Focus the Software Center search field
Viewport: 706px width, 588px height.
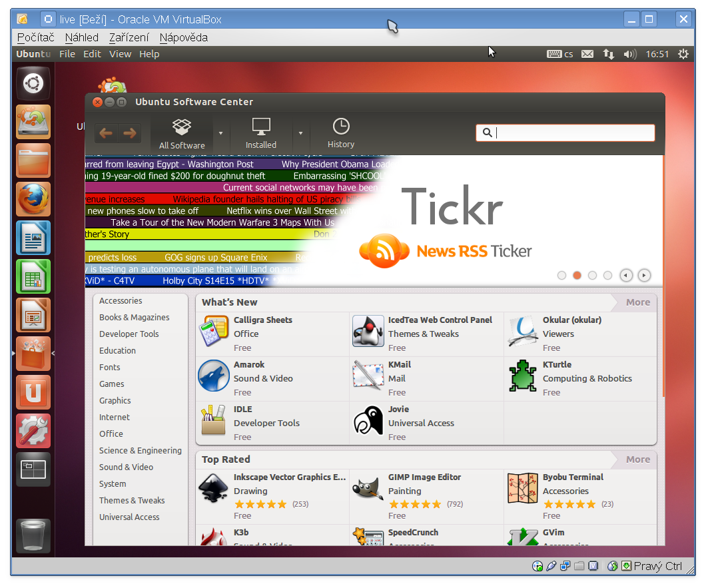(565, 133)
